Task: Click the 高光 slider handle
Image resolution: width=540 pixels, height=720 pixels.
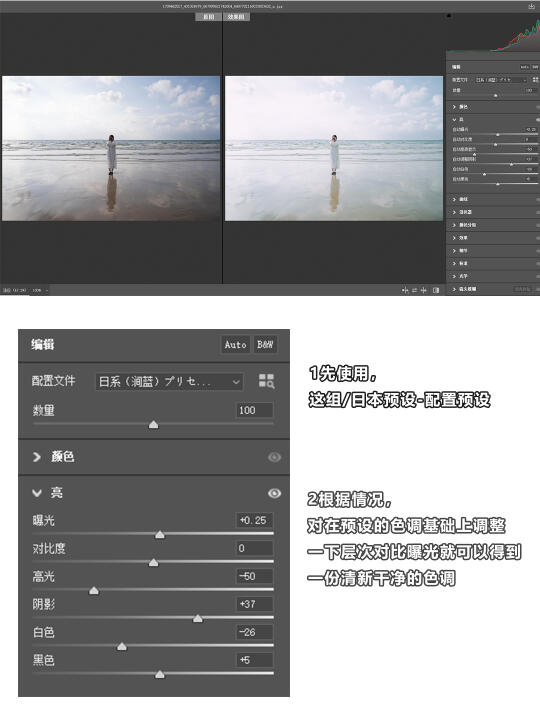Action: [94, 591]
